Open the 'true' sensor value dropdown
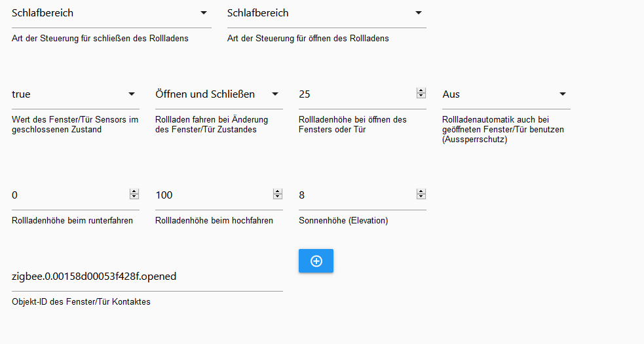The height and width of the screenshot is (344, 644). coord(75,94)
